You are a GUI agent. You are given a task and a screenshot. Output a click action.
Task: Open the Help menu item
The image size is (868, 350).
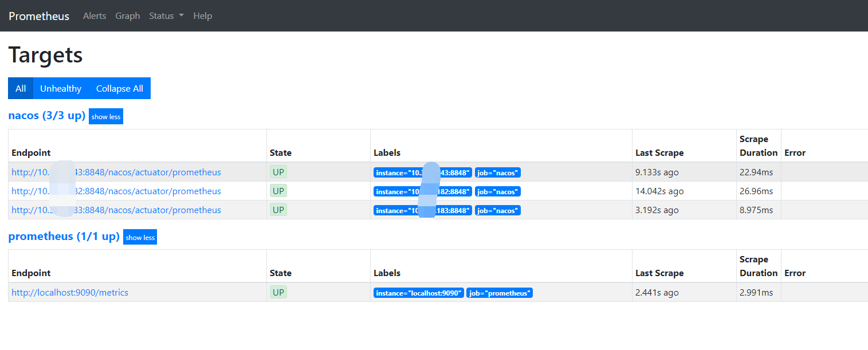[203, 16]
